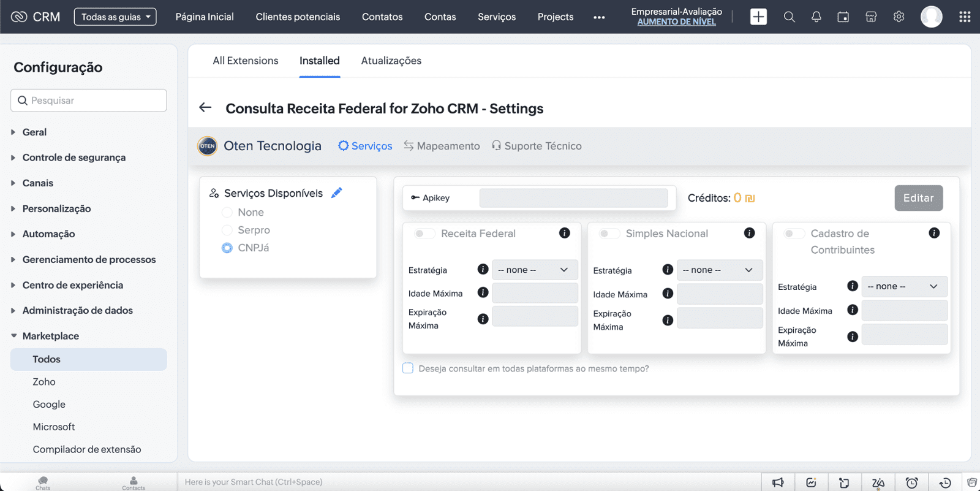Open the calendar icon in top bar
The height and width of the screenshot is (491, 980).
tap(843, 17)
